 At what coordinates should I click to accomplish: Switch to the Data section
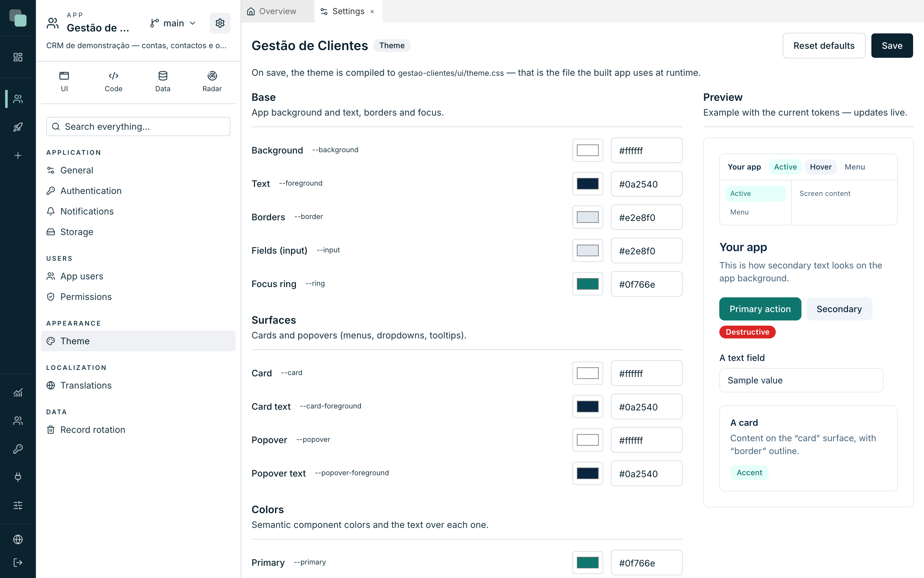point(163,82)
